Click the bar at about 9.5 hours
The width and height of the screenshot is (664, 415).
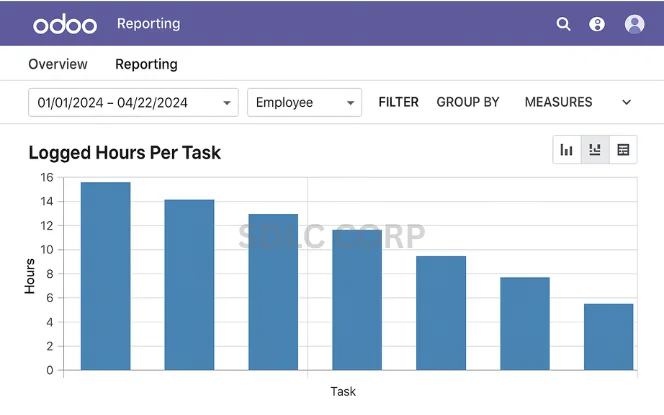[x=441, y=313]
